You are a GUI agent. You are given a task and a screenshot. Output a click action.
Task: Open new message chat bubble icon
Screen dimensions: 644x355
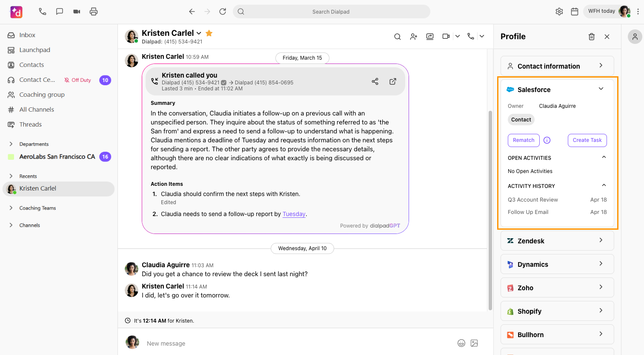[x=60, y=12]
